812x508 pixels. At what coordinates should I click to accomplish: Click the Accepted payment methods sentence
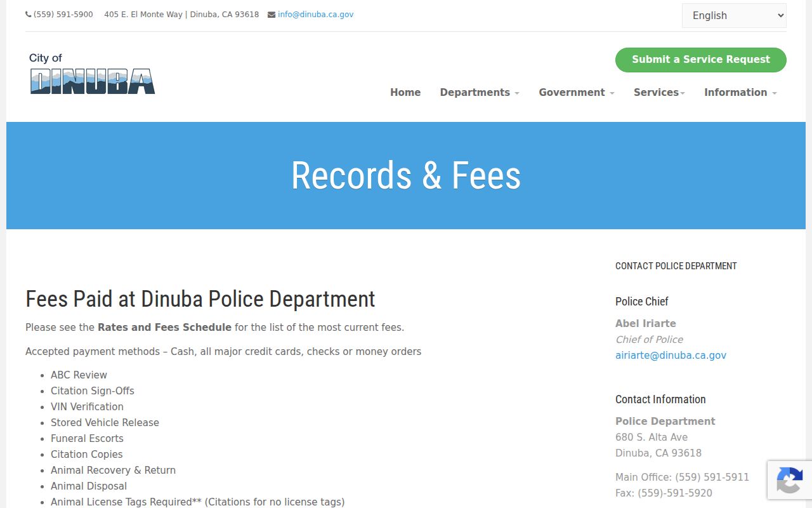(223, 352)
